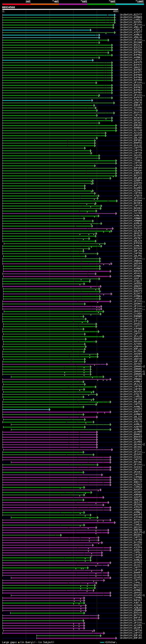Choose label UniRef100_B7FM39
Screen dimensions: 146x644
(131, 243)
